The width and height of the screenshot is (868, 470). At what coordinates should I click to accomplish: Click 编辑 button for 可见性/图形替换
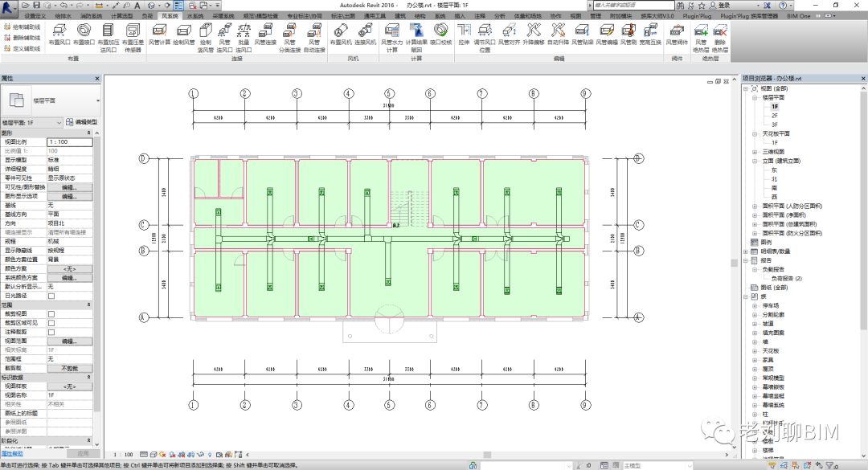[x=69, y=187]
